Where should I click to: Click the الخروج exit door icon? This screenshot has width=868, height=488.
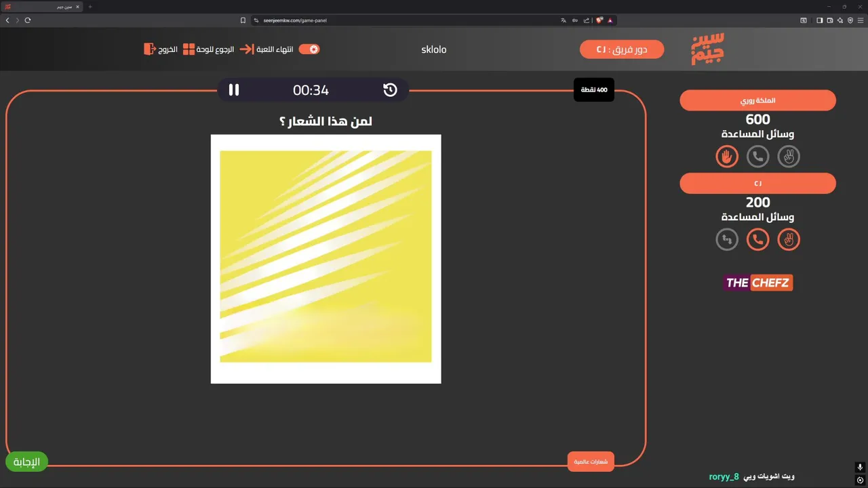coord(150,49)
